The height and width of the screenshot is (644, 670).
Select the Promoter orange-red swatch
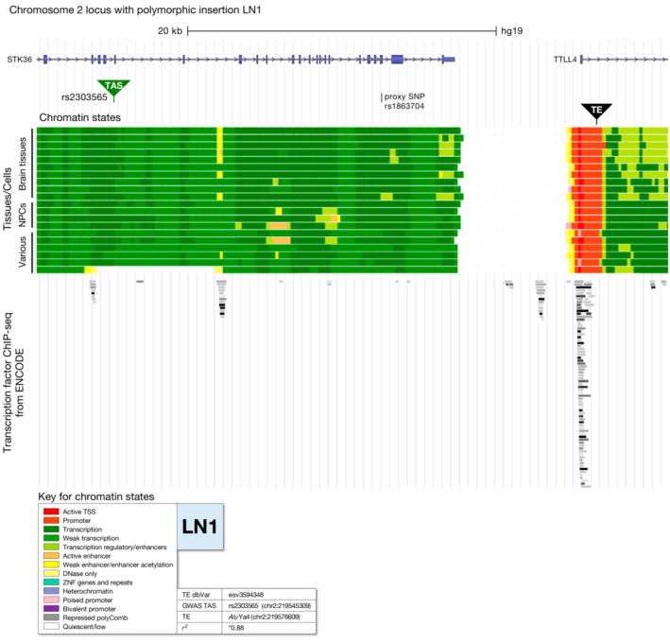[51, 520]
